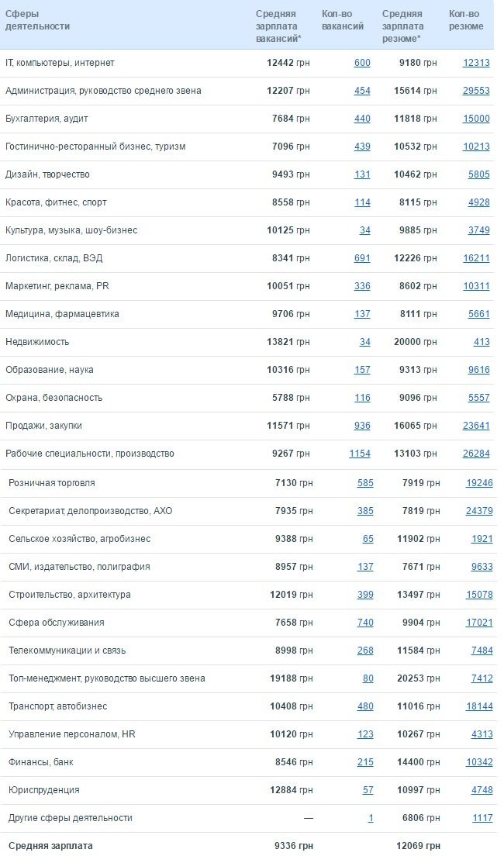Image resolution: width=504 pixels, height=856 pixels.
Task: Click the Средняя зарплата вакансий column header
Action: pyautogui.click(x=276, y=26)
